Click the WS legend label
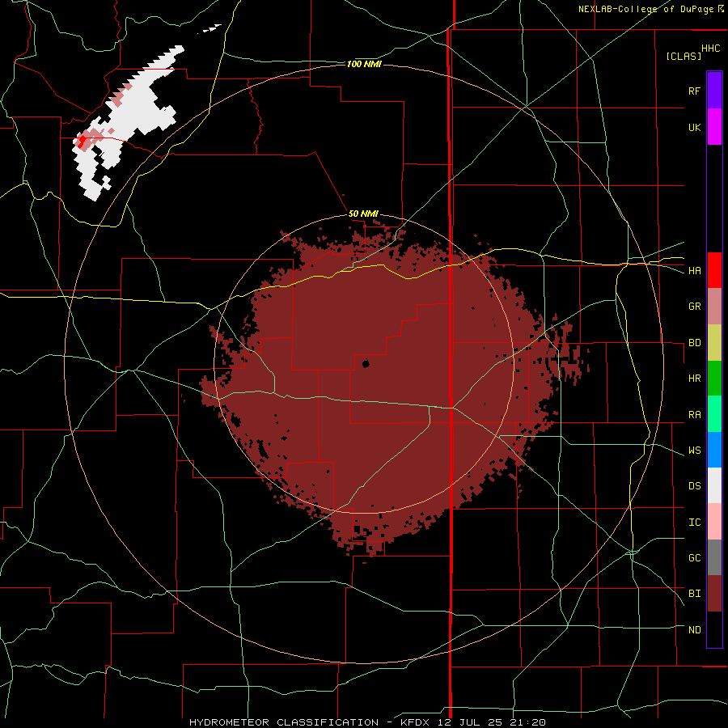 click(x=694, y=451)
